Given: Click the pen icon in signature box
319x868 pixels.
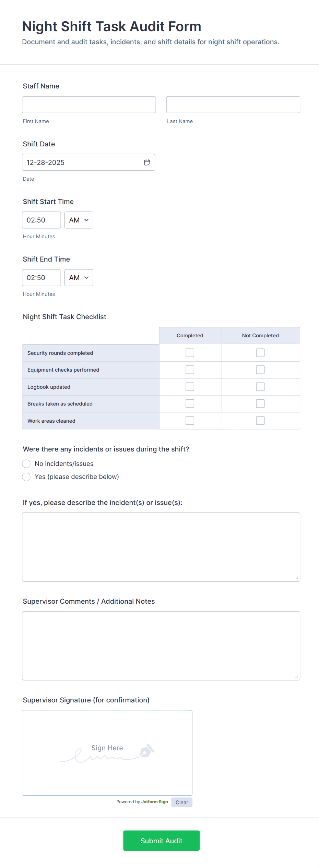Looking at the screenshot, I should (147, 751).
